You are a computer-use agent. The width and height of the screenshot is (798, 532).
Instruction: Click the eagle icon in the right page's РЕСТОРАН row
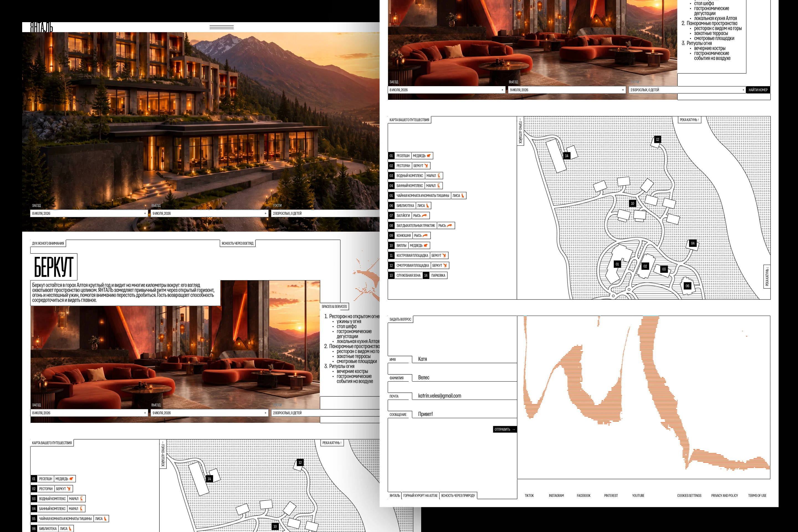pyautogui.click(x=426, y=166)
